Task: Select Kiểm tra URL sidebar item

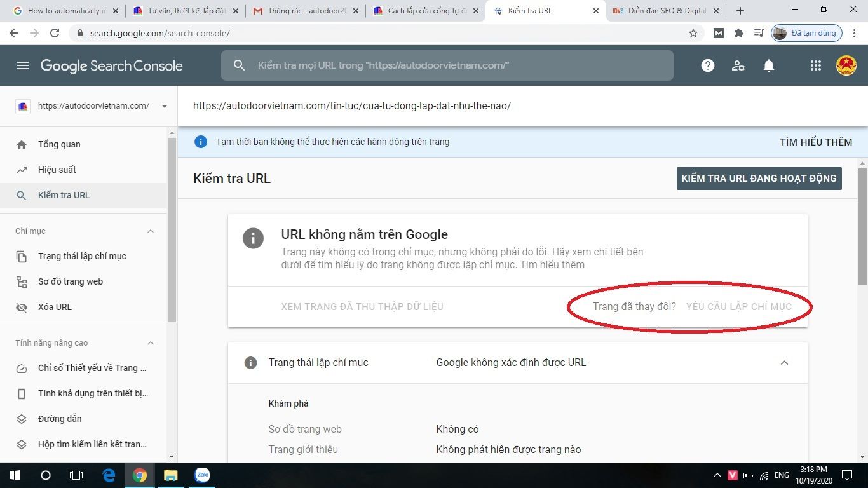Action: point(83,195)
